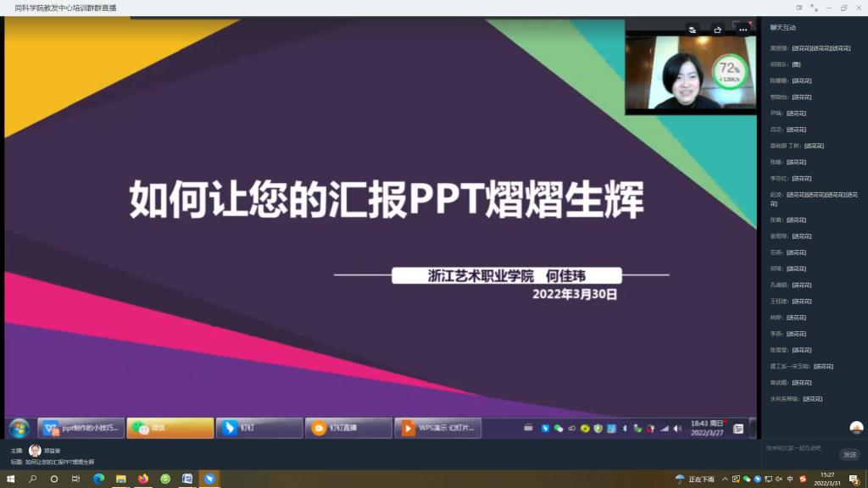
Task: Click the active DingTalk taskbar icon
Action: [x=209, y=479]
